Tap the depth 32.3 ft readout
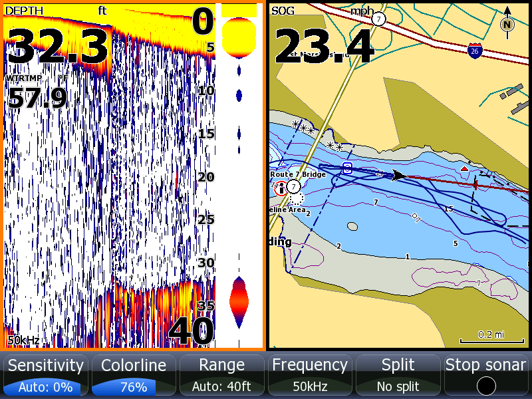Screen dimensions: 532x399 click(58, 47)
